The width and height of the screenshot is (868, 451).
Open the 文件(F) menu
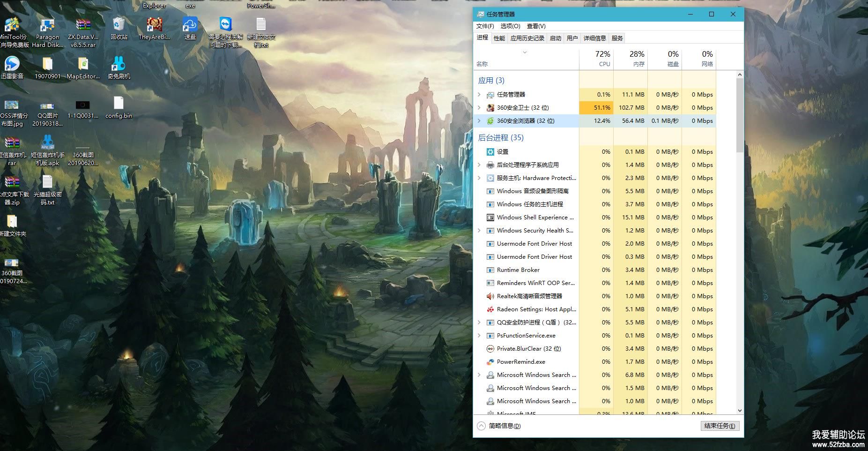(485, 26)
